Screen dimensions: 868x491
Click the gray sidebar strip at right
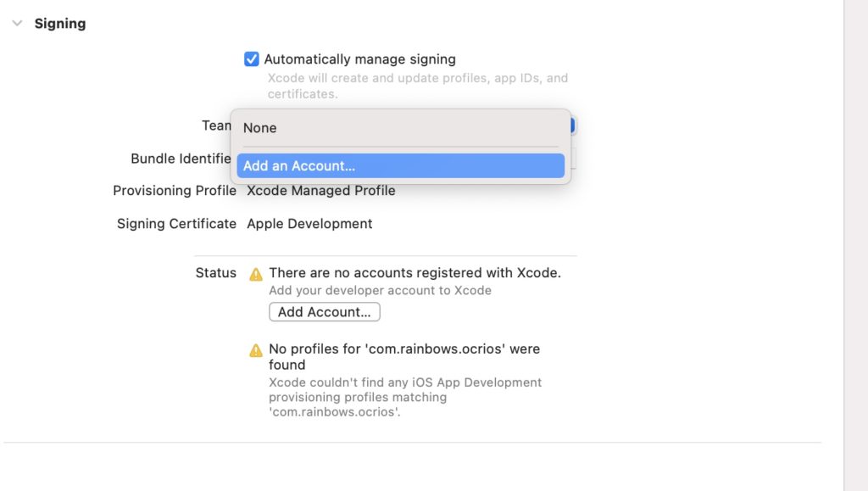tap(856, 245)
